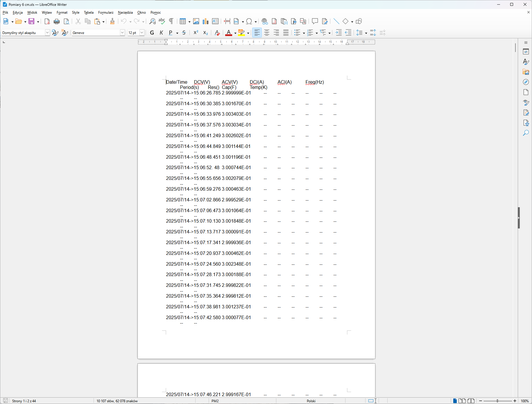Open the Narzędzia menu

click(x=125, y=12)
